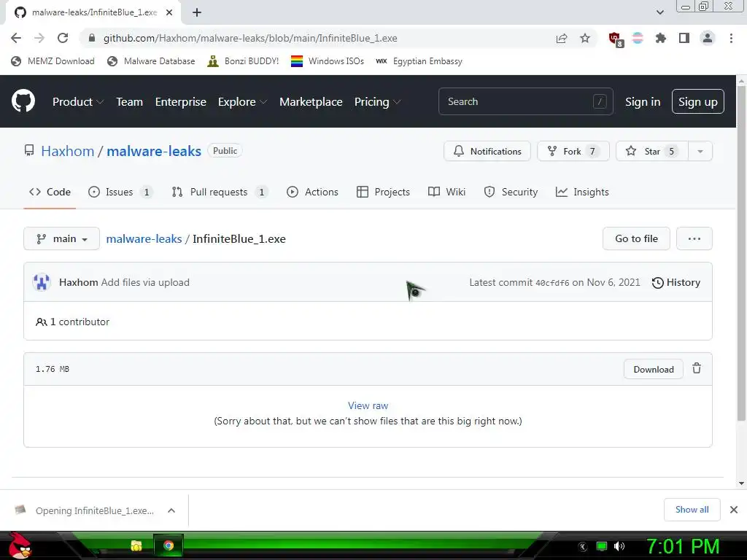The width and height of the screenshot is (747, 560).
Task: Click the striped flag extension icon
Action: coord(638,38)
